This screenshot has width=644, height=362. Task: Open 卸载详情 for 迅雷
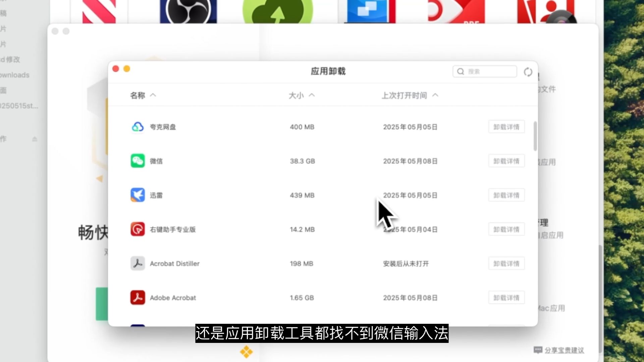[x=506, y=195]
